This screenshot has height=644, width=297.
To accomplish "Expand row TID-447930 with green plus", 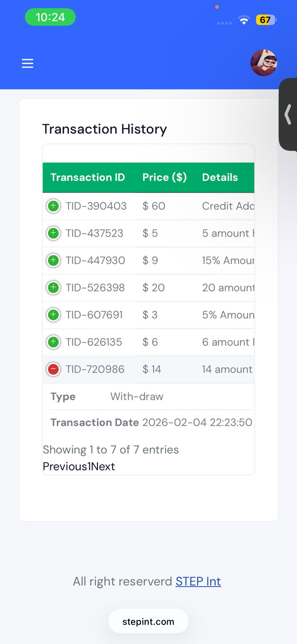I will (53, 260).
